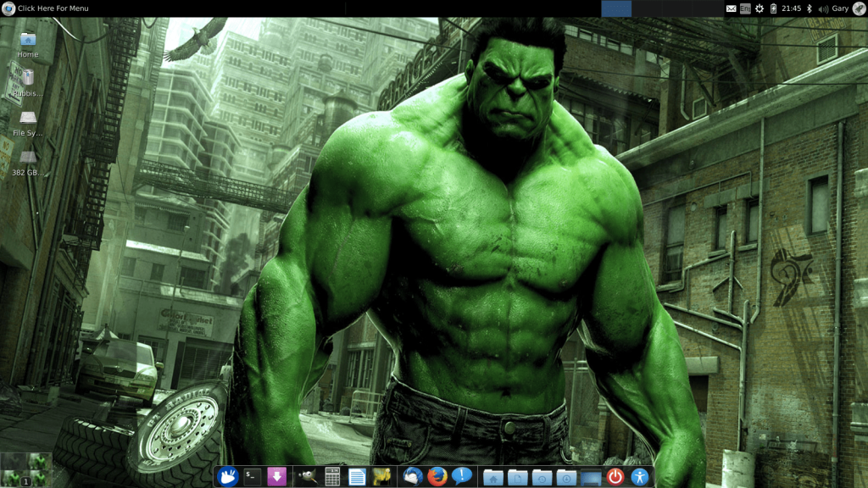Open the Documents folder in the dock
This screenshot has height=488, width=868.
pos(517,477)
